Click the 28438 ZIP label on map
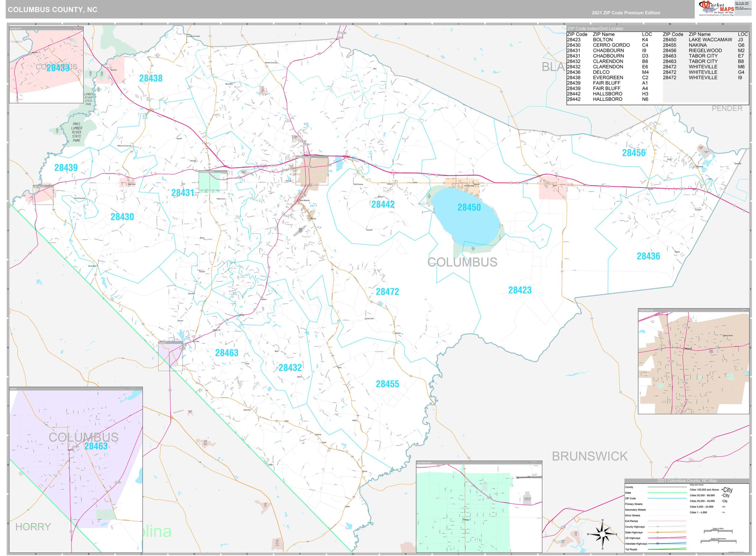 click(x=151, y=78)
